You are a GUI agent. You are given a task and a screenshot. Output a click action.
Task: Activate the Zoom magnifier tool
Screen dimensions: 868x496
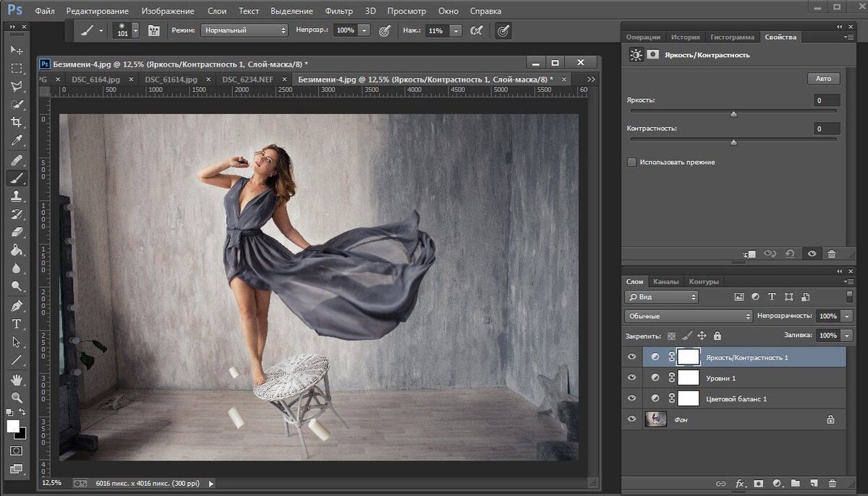(17, 398)
